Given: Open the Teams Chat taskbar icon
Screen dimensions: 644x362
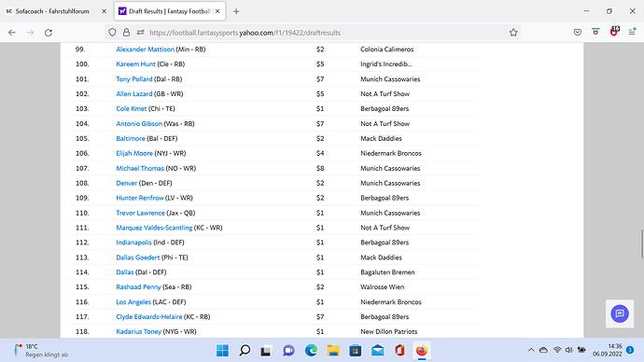Looking at the screenshot, I should 288,351.
